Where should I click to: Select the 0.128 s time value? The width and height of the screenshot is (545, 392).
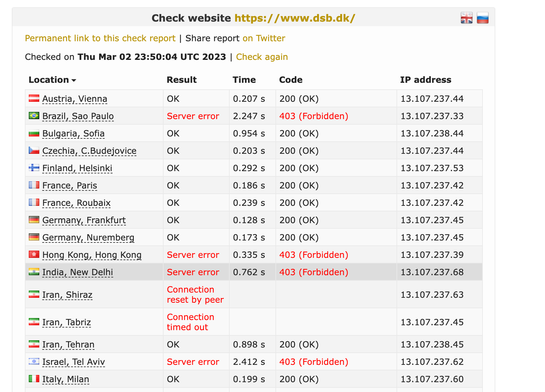click(x=249, y=220)
